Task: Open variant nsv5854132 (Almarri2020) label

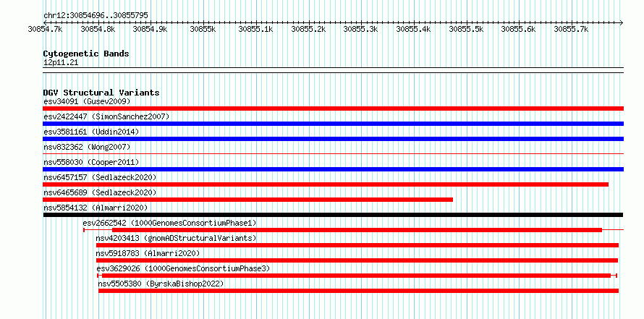Action: coord(96,208)
